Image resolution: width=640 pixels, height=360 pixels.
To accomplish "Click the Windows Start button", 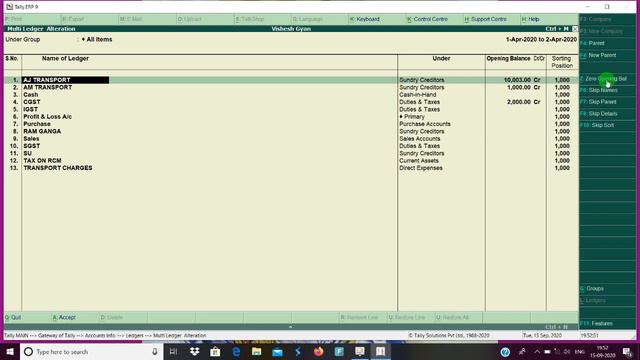I will (10, 351).
